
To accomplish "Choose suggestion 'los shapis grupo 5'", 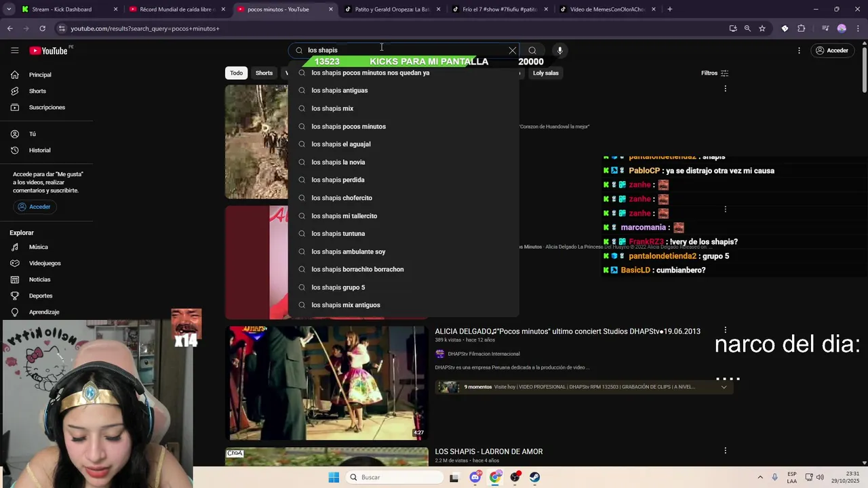I will (x=403, y=287).
